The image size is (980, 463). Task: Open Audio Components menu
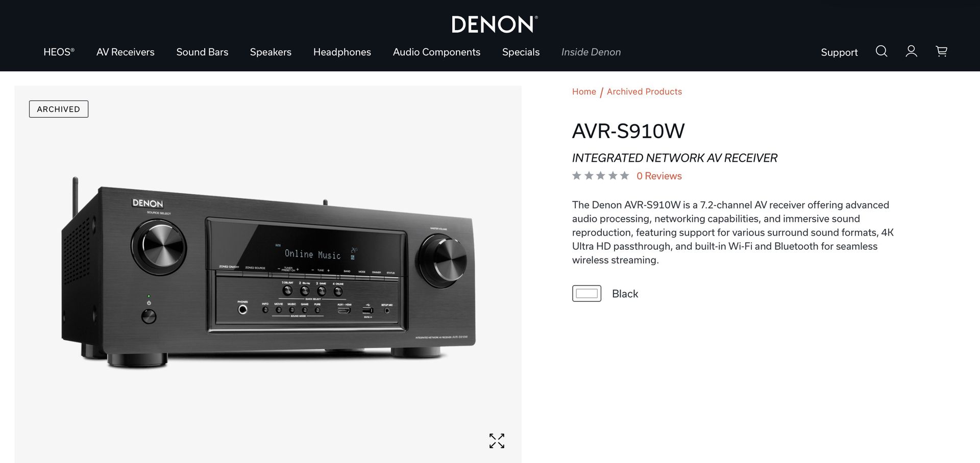(436, 52)
